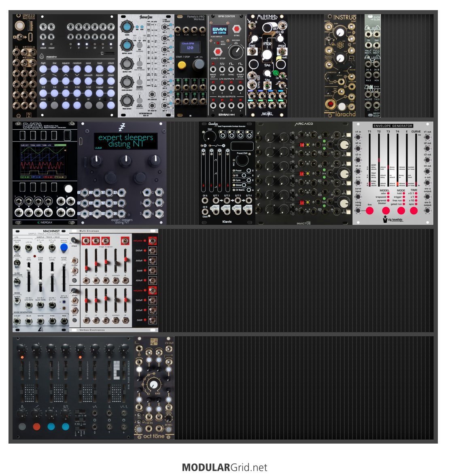Click the 'high' button on the maestro module
The width and height of the screenshot is (450, 476).
[x=43, y=69]
